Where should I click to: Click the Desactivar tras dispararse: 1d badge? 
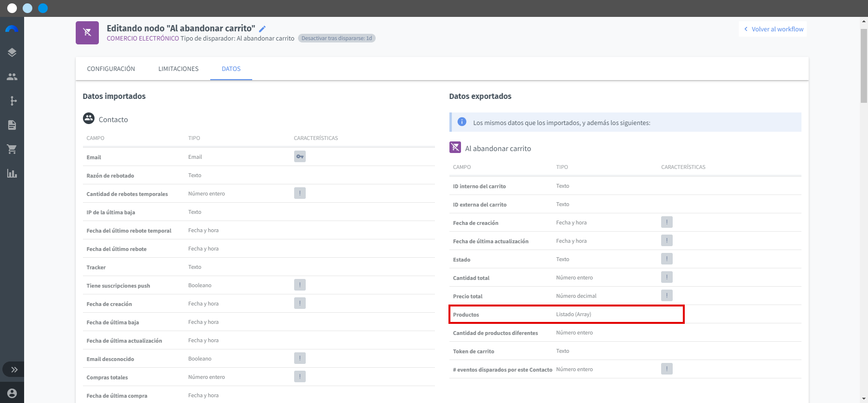[337, 38]
